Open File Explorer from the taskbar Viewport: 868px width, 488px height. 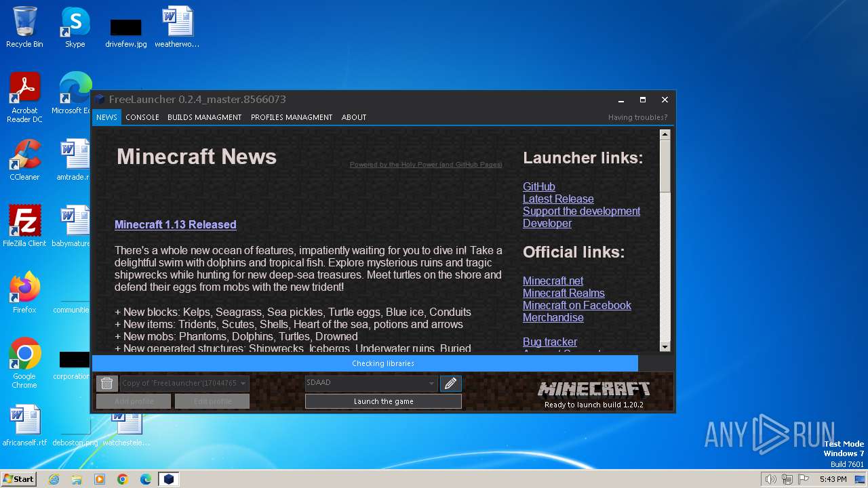[x=77, y=479]
